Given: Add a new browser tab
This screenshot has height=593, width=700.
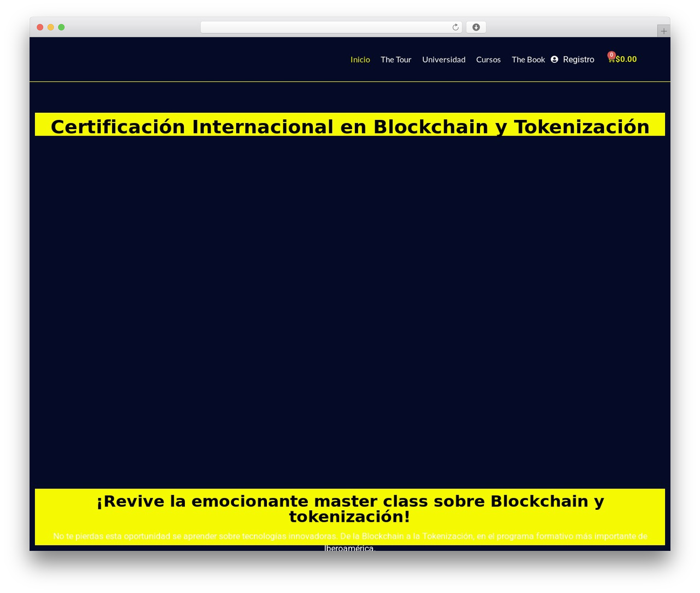Looking at the screenshot, I should [x=663, y=31].
